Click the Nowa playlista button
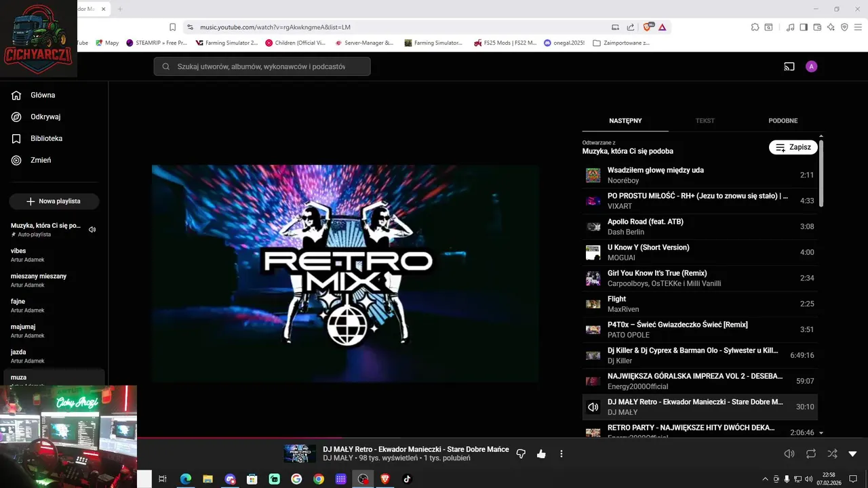The image size is (868, 488). tap(54, 201)
